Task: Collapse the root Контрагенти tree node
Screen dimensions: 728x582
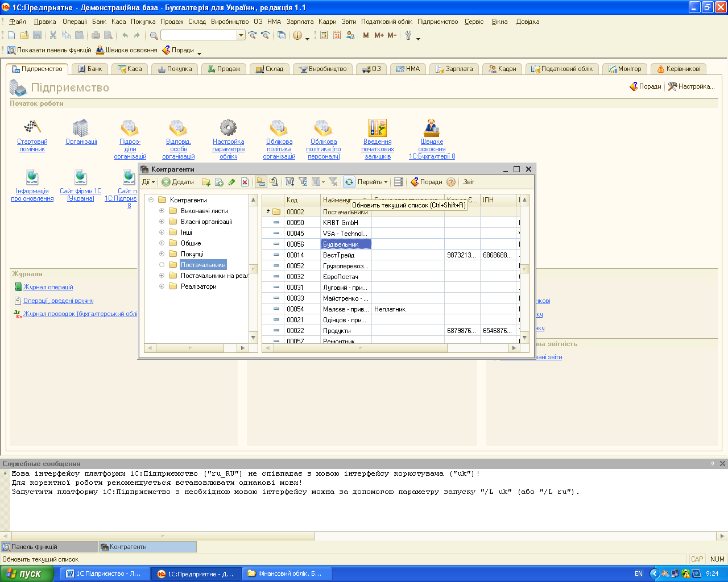Action: tap(151, 200)
